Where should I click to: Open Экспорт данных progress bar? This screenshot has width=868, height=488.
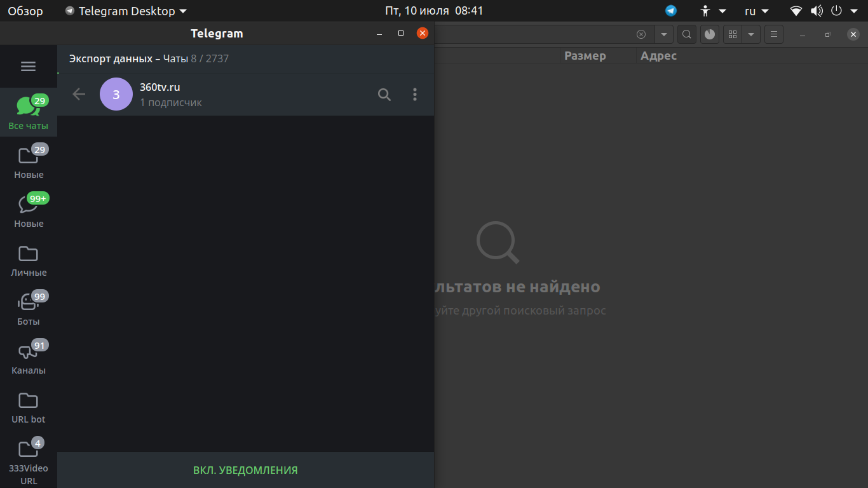(245, 58)
